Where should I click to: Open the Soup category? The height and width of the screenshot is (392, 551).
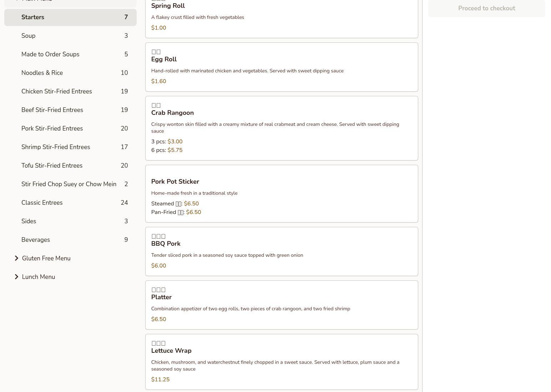coord(70,36)
